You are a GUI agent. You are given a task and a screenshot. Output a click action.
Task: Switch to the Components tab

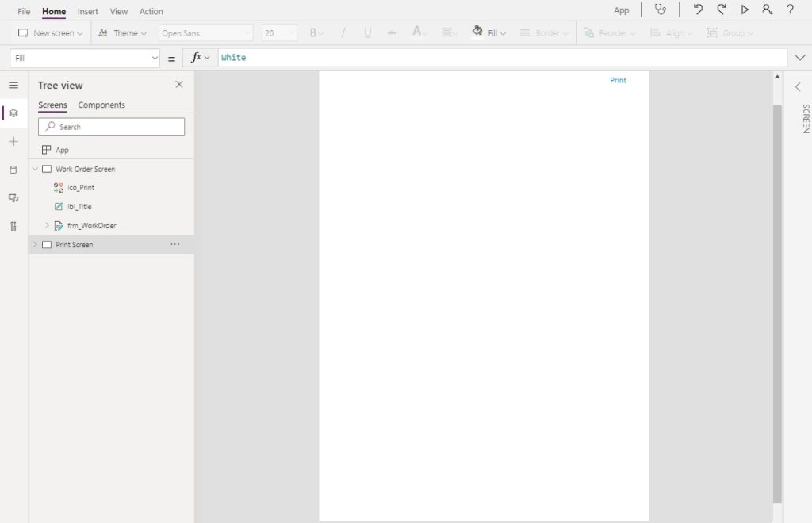[x=101, y=105]
